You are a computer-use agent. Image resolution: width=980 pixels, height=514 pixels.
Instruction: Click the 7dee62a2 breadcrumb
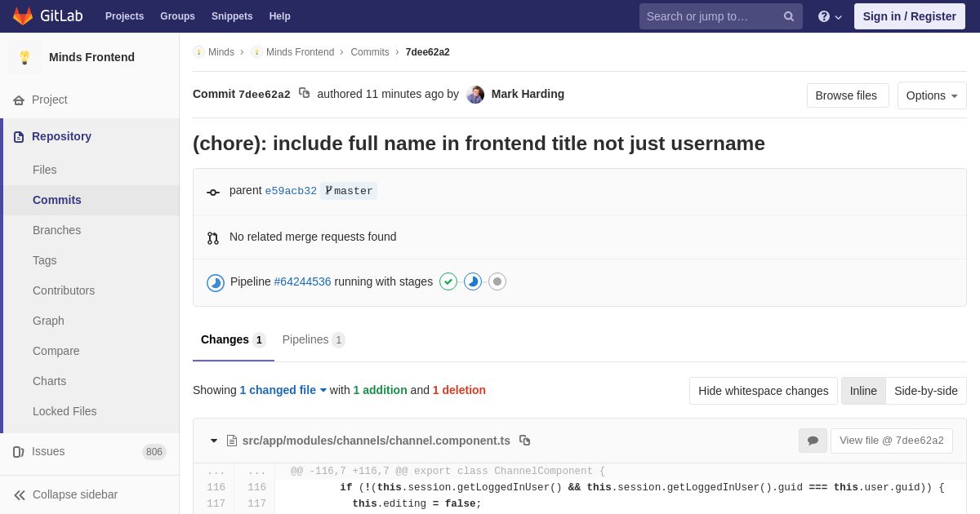428,52
